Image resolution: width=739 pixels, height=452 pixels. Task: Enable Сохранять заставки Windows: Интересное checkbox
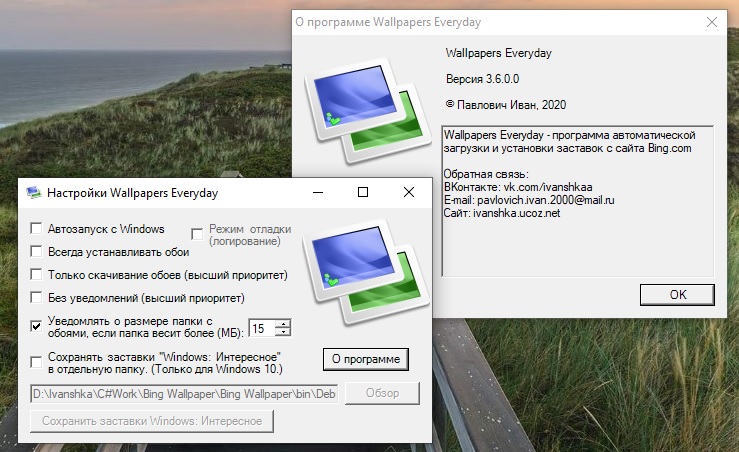tap(36, 362)
